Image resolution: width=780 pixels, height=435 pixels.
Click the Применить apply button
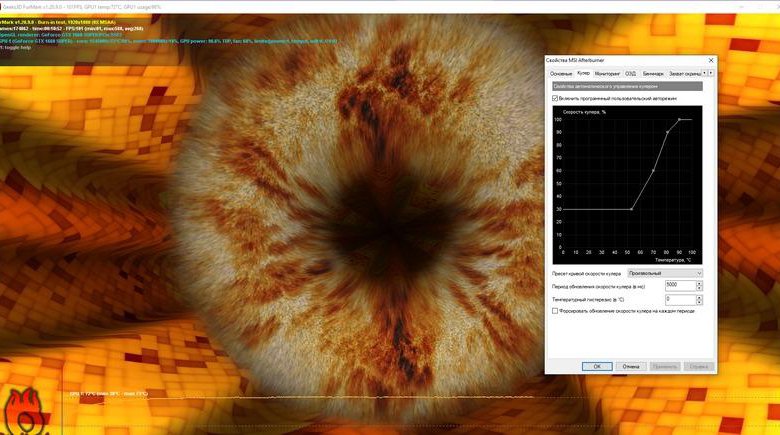coord(665,366)
